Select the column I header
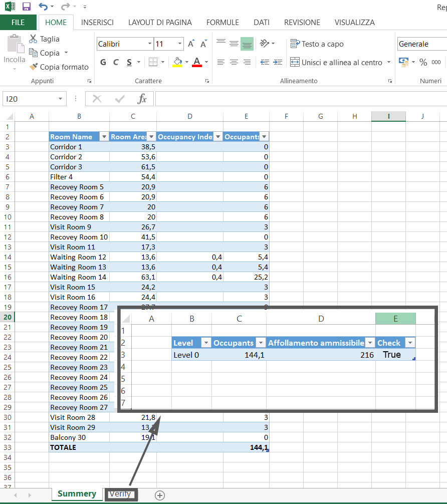Screen dimensions: 447x504 (388, 116)
